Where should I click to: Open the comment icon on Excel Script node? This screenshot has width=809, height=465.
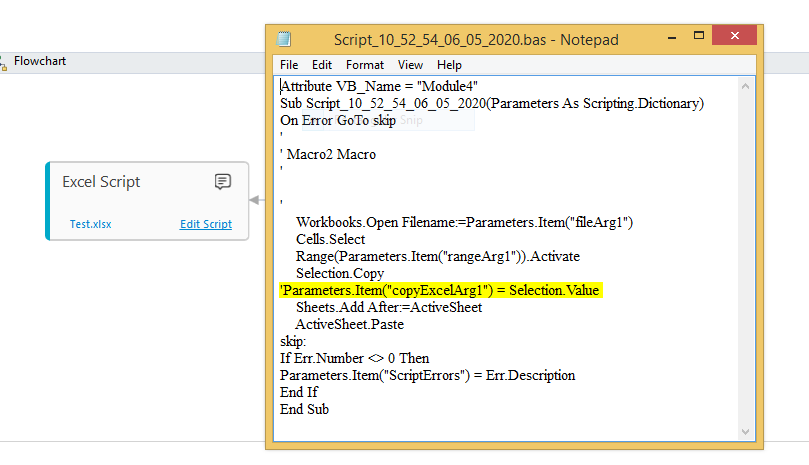click(223, 182)
